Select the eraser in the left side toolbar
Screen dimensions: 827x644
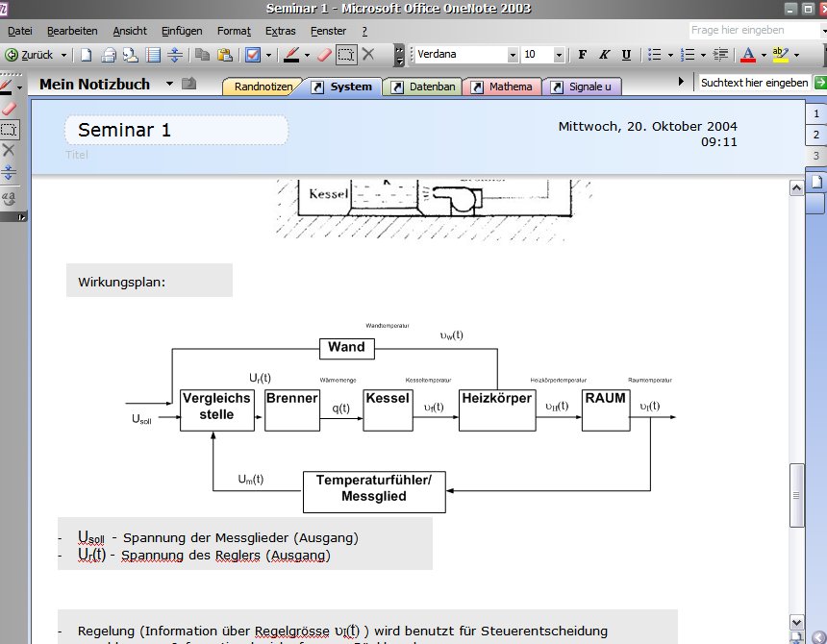click(9, 109)
